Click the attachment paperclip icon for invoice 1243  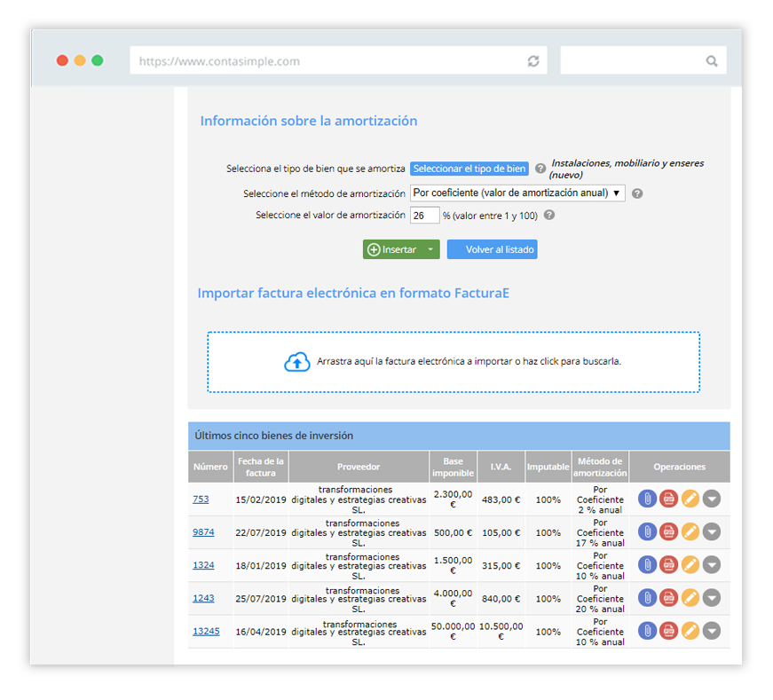click(x=647, y=598)
